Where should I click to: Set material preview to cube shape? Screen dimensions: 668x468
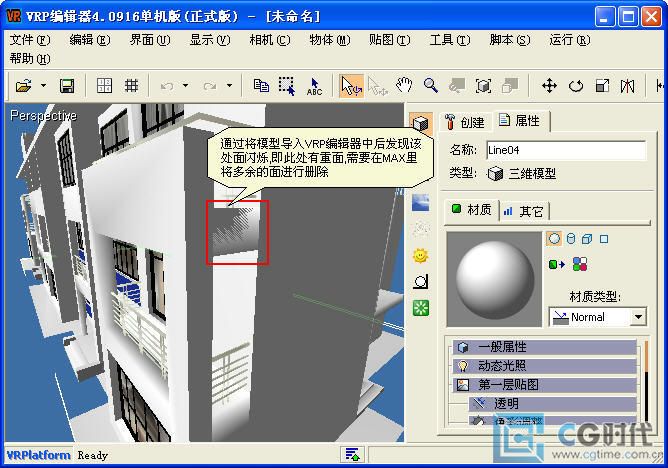(x=587, y=239)
